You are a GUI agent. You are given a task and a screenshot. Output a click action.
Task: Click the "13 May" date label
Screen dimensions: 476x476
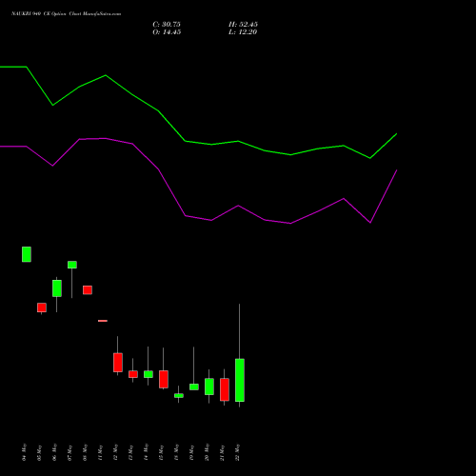tap(131, 452)
